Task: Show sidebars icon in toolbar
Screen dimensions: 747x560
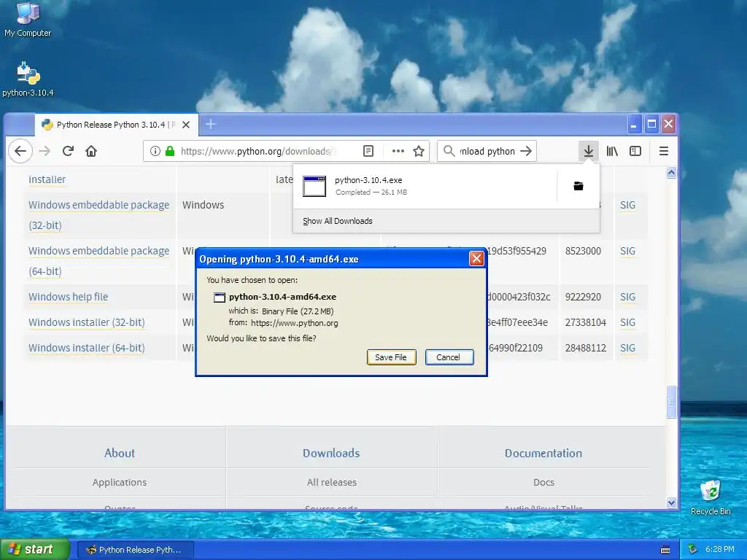Action: [635, 152]
